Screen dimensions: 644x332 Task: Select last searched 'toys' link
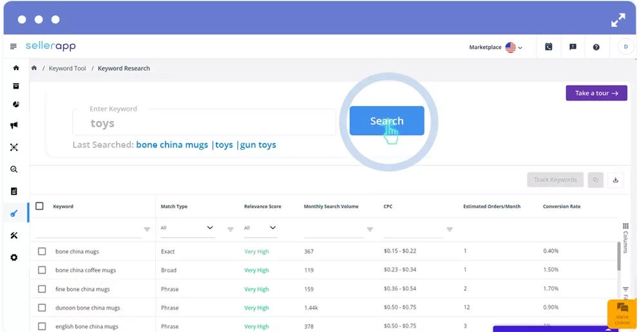224,145
